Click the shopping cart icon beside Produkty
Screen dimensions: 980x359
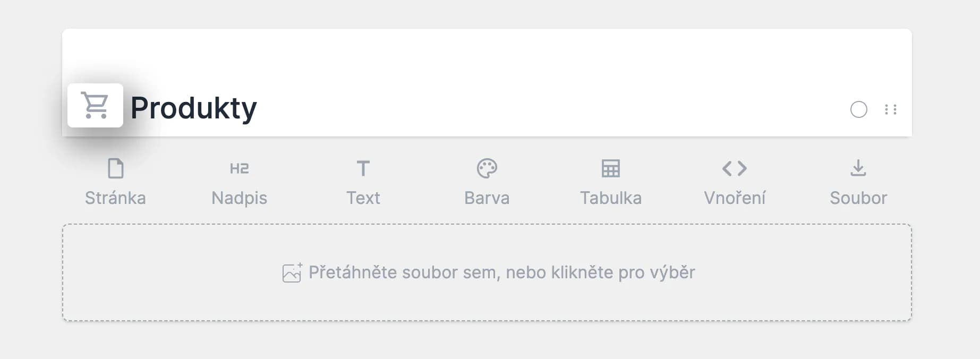95,105
